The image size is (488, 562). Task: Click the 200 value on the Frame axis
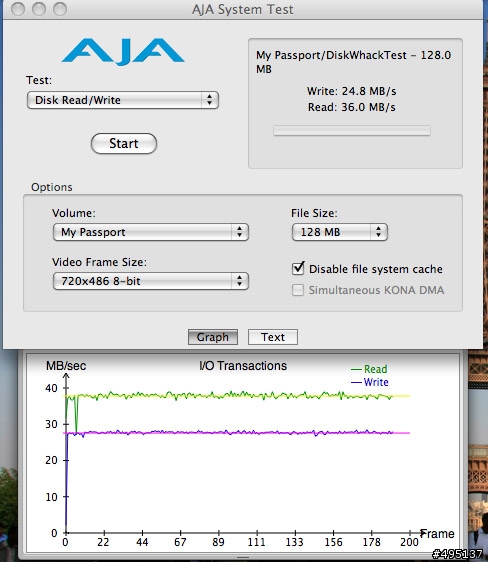click(x=409, y=542)
